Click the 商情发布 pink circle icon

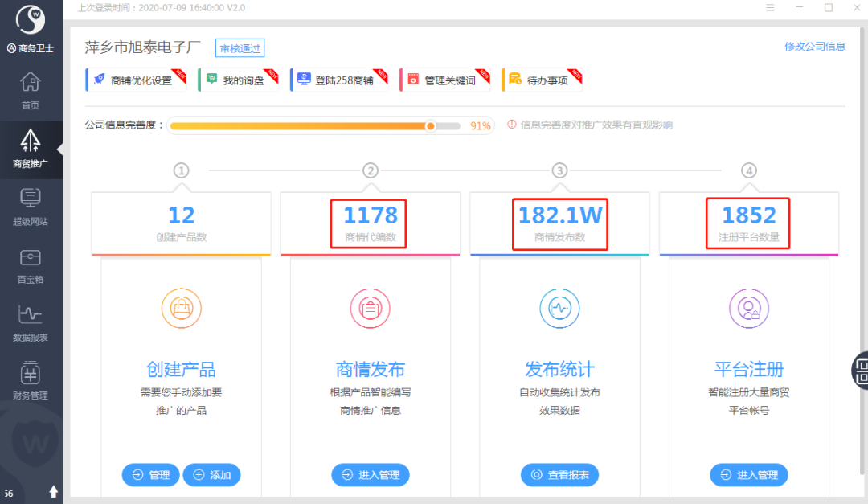click(371, 308)
